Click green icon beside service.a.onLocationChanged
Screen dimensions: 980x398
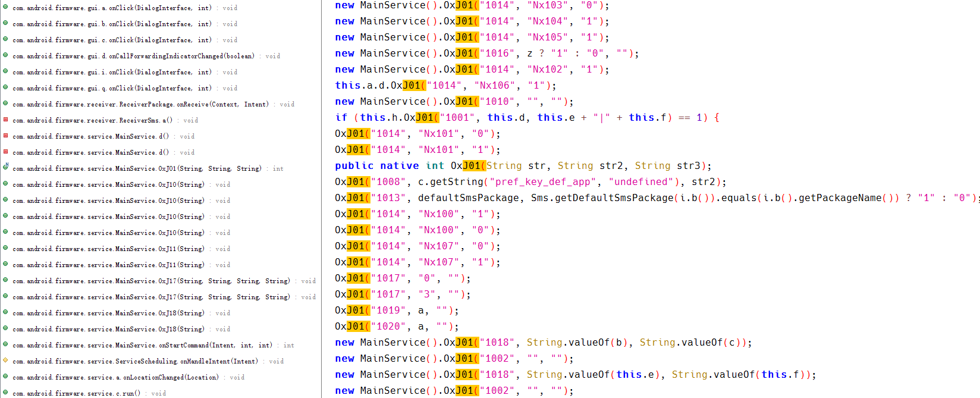pos(5,377)
